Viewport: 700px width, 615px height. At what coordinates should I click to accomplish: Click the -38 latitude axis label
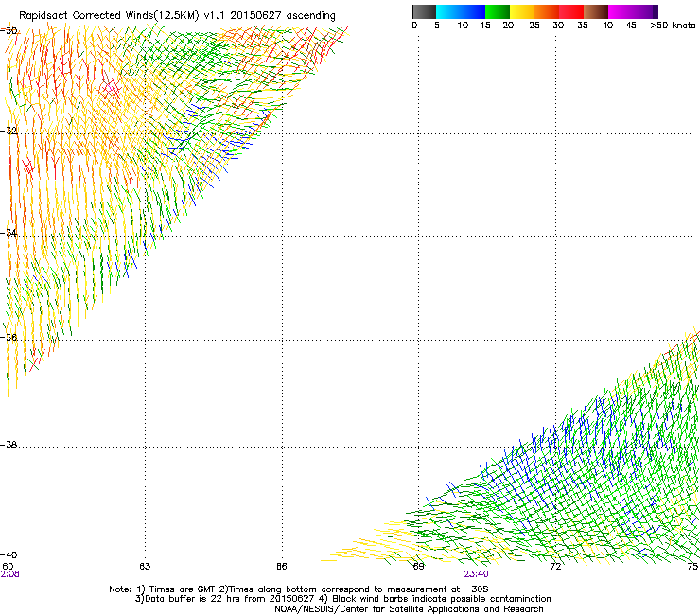9,445
